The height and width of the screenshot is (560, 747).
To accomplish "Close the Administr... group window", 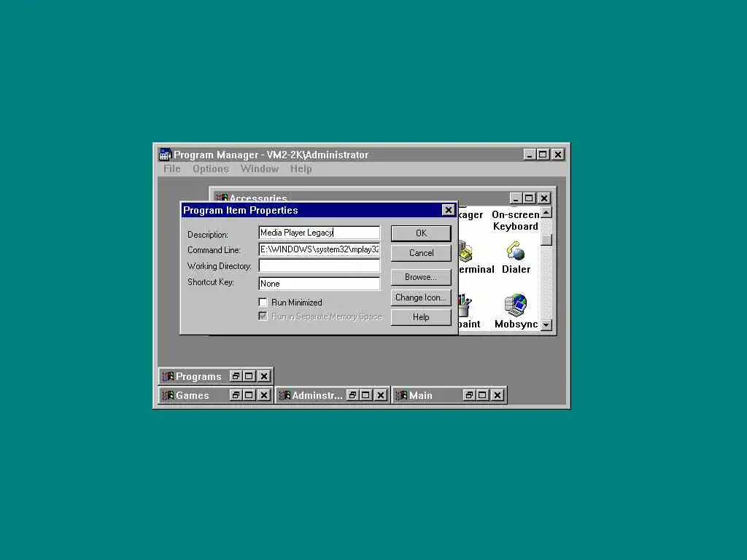I will [x=381, y=395].
